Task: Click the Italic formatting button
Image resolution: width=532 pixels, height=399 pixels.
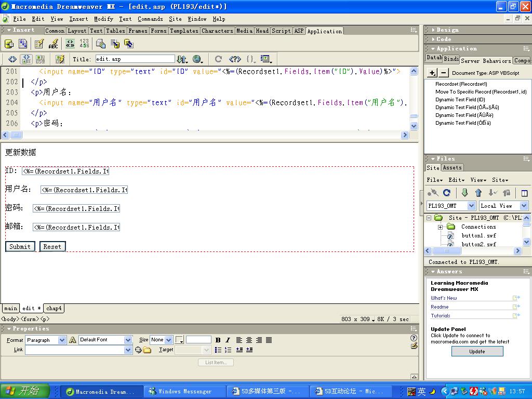Action: point(228,340)
